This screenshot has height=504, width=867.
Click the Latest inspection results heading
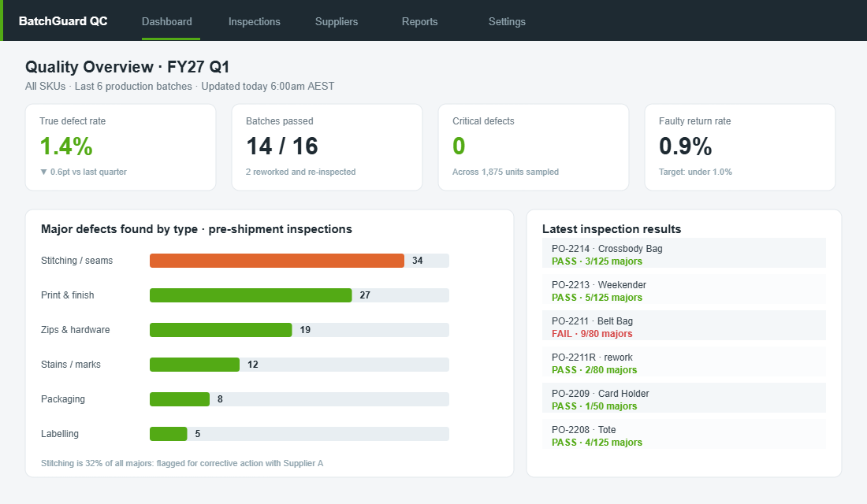point(612,229)
